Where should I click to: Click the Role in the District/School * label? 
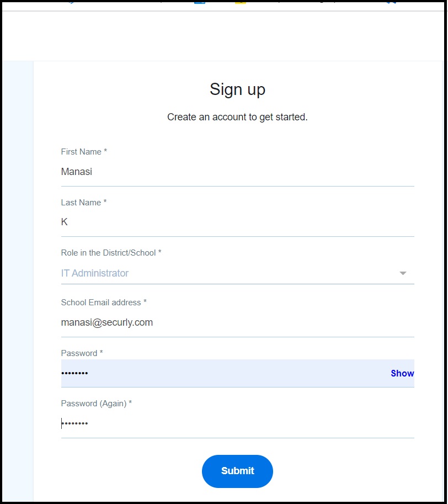(x=111, y=253)
